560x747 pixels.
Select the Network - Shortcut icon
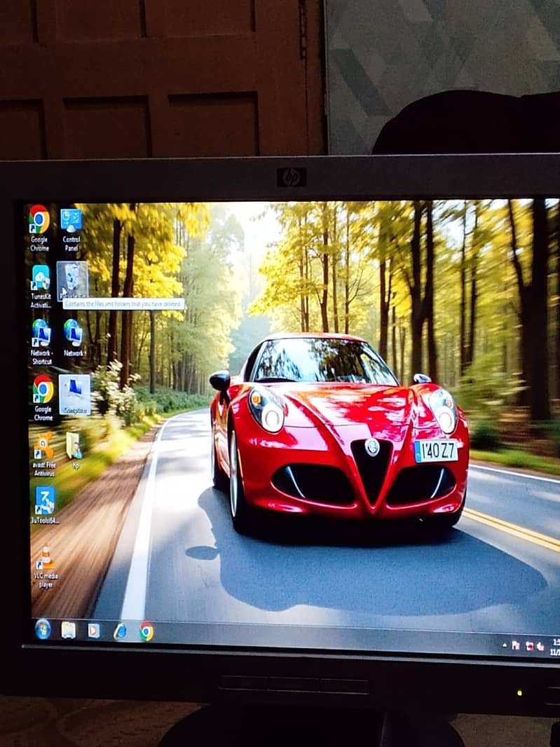pyautogui.click(x=41, y=341)
